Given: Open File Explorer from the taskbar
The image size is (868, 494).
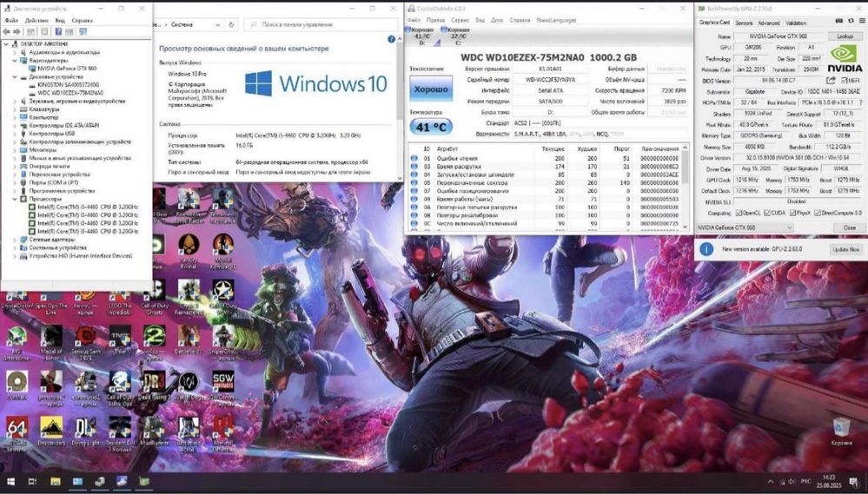Looking at the screenshot, I should point(56,482).
